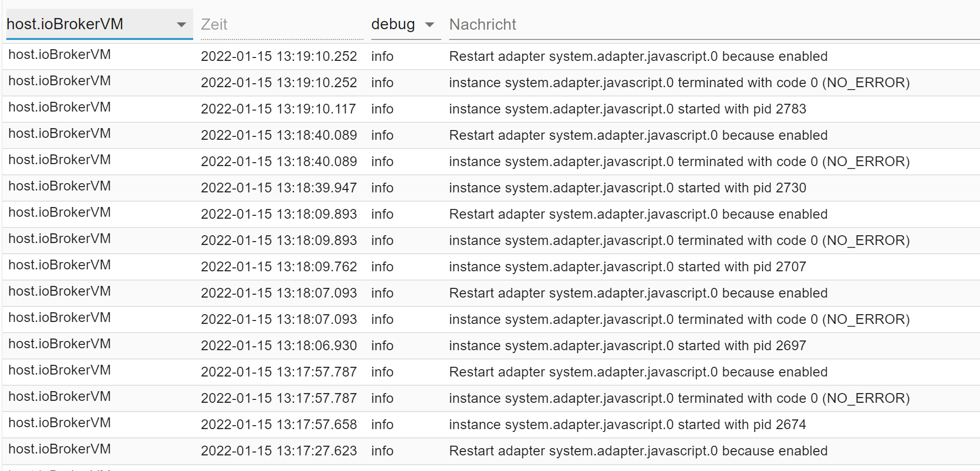Click the arrow next to host.ioBrokerVM filter
This screenshot has height=471, width=980.
pos(181,25)
